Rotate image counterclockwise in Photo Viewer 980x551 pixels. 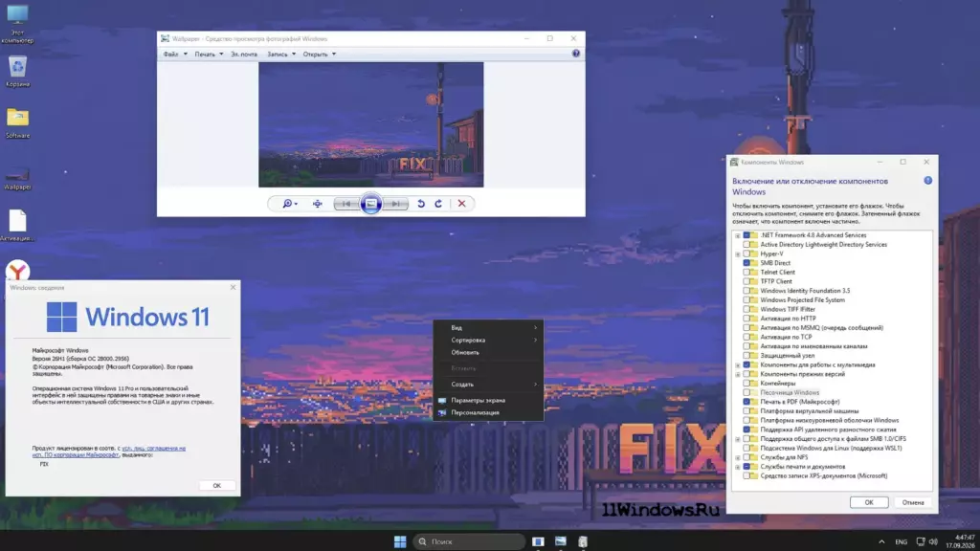[421, 204]
